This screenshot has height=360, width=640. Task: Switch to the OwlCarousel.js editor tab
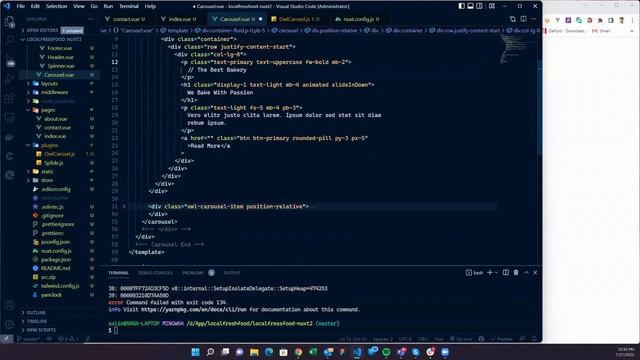[295, 19]
